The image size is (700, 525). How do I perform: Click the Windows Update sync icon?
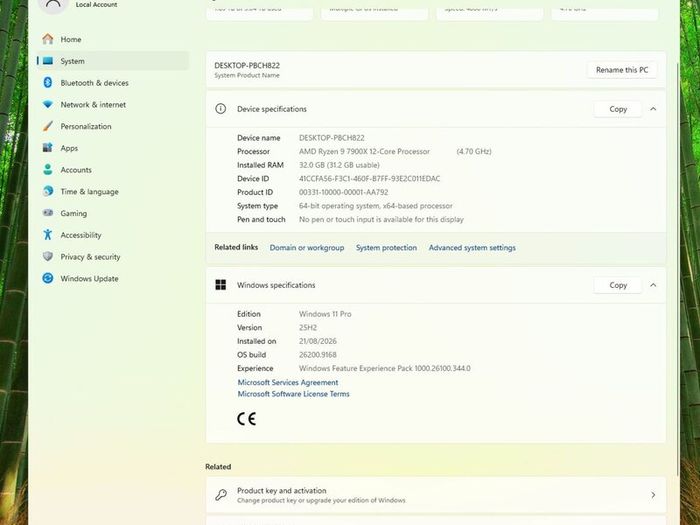(x=48, y=278)
